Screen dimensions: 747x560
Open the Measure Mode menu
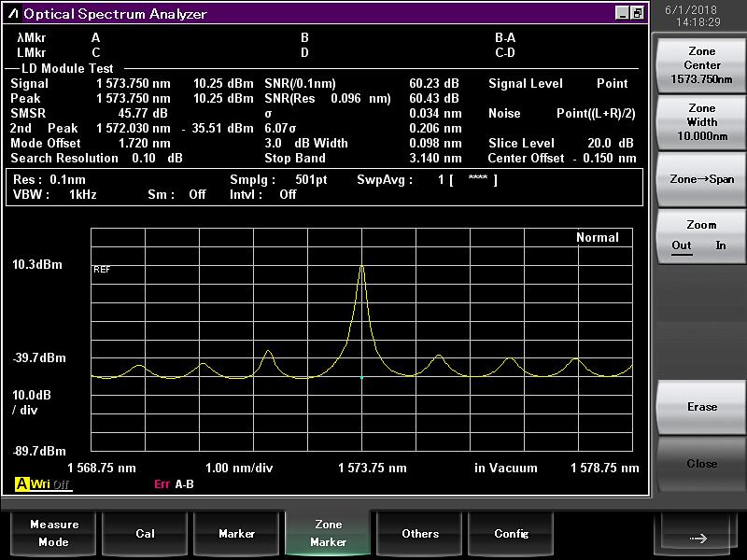pyautogui.click(x=54, y=533)
